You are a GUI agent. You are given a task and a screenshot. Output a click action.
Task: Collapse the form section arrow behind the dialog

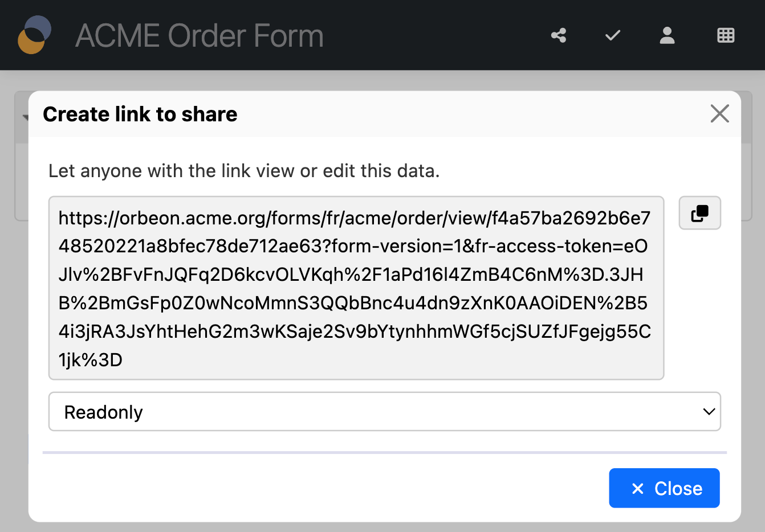point(25,118)
